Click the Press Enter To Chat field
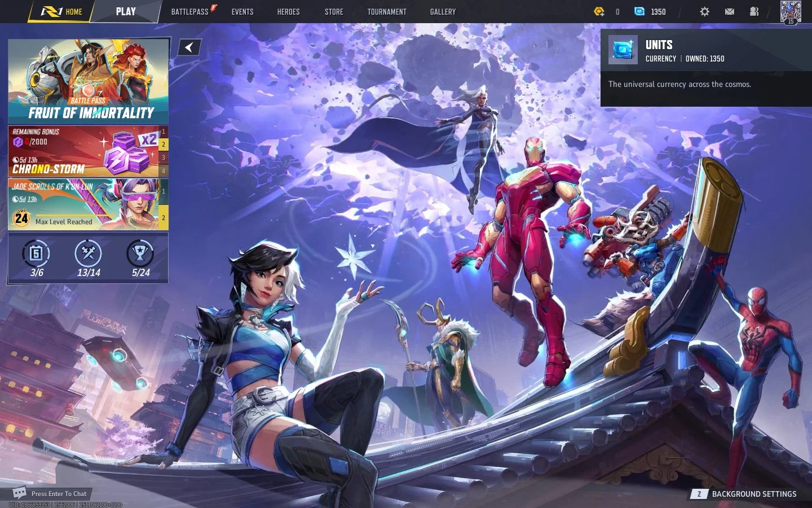This screenshot has width=812, height=508. coord(59,494)
